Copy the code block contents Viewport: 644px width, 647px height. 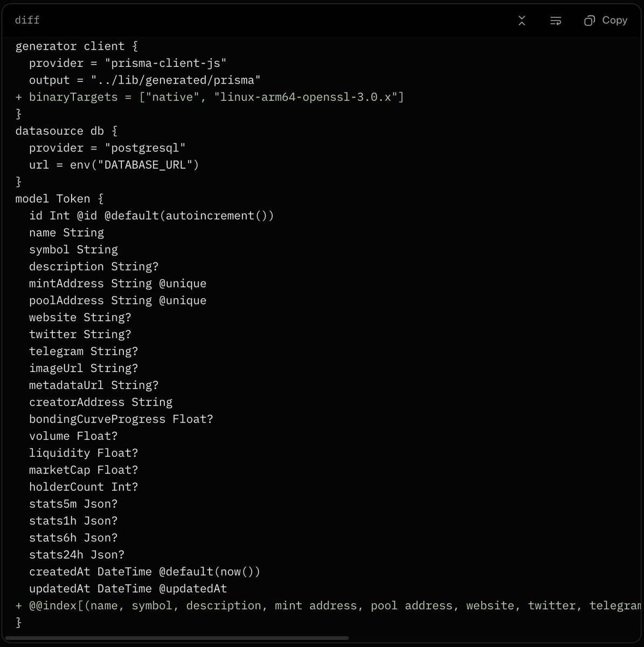coord(606,20)
